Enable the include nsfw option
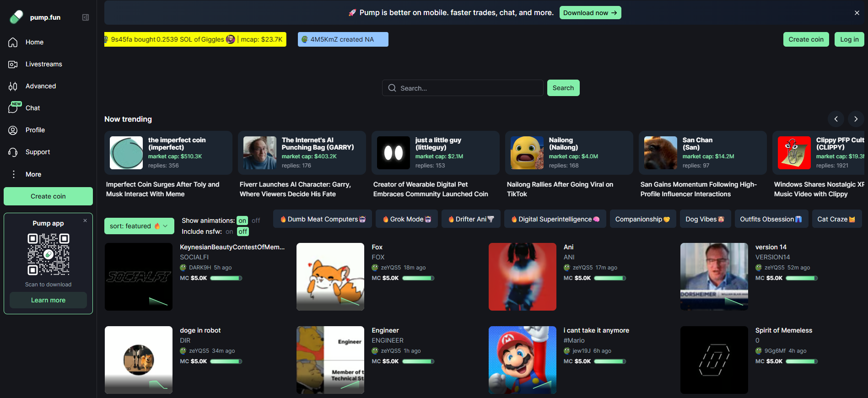 pyautogui.click(x=229, y=231)
